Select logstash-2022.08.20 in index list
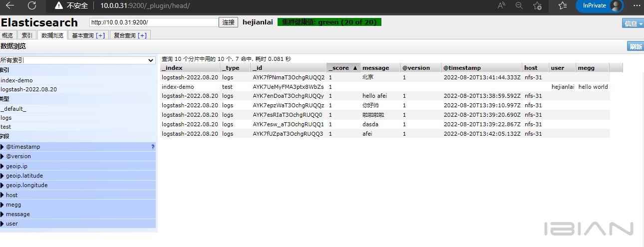The height and width of the screenshot is (247, 644). pyautogui.click(x=28, y=89)
